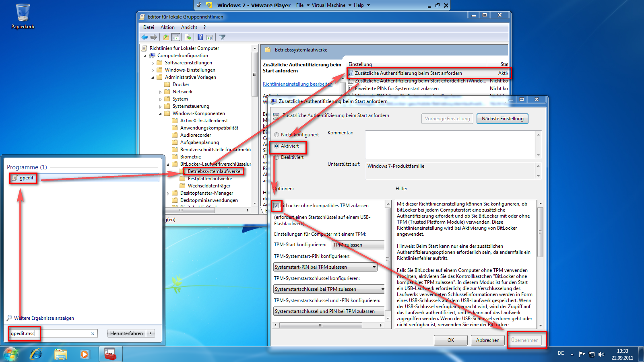This screenshot has height=362, width=644.
Task: Expand Windows-Einstellungen tree node
Action: pos(153,70)
